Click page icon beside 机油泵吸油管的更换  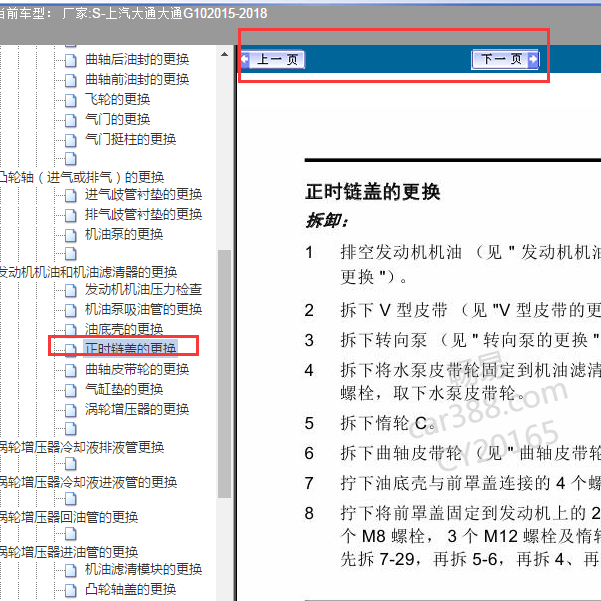click(71, 310)
